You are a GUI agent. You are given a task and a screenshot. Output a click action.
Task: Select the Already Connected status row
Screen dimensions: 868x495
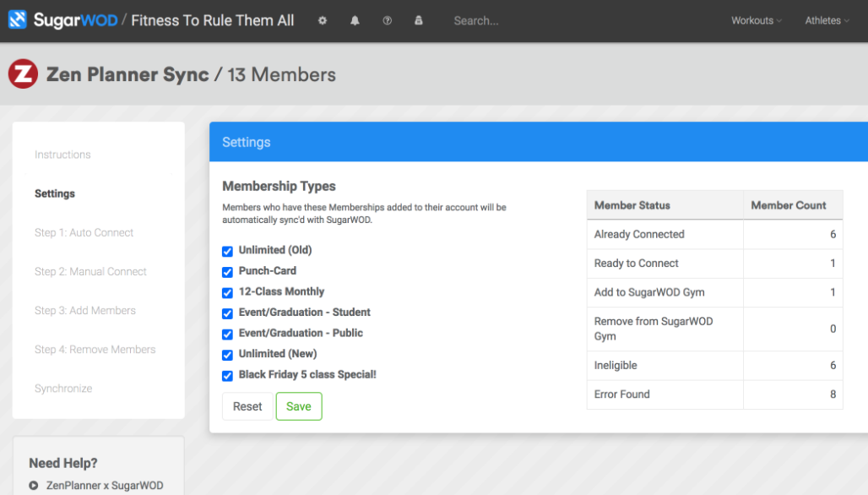[714, 234]
